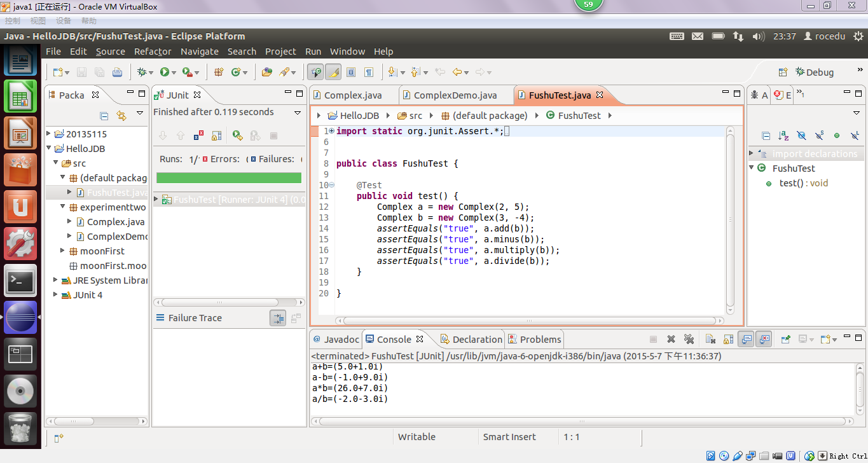
Task: Click the editor vertical scrollbar
Action: [x=730, y=219]
